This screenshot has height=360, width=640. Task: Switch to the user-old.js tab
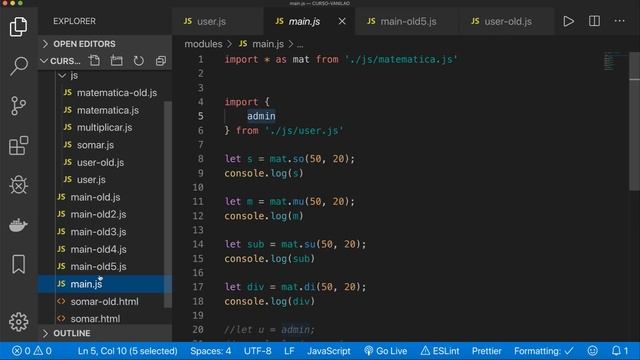[x=508, y=21]
